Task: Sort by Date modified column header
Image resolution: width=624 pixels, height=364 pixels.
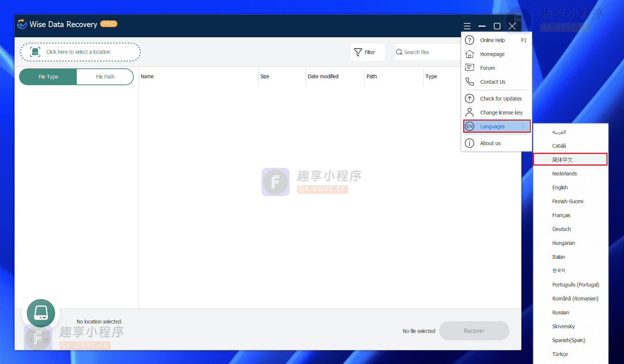Action: pos(335,76)
